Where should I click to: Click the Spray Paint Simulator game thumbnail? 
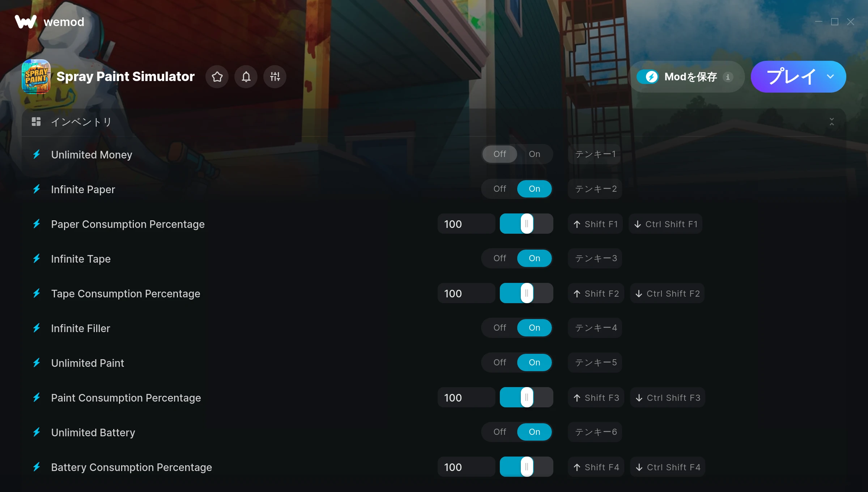coord(36,77)
